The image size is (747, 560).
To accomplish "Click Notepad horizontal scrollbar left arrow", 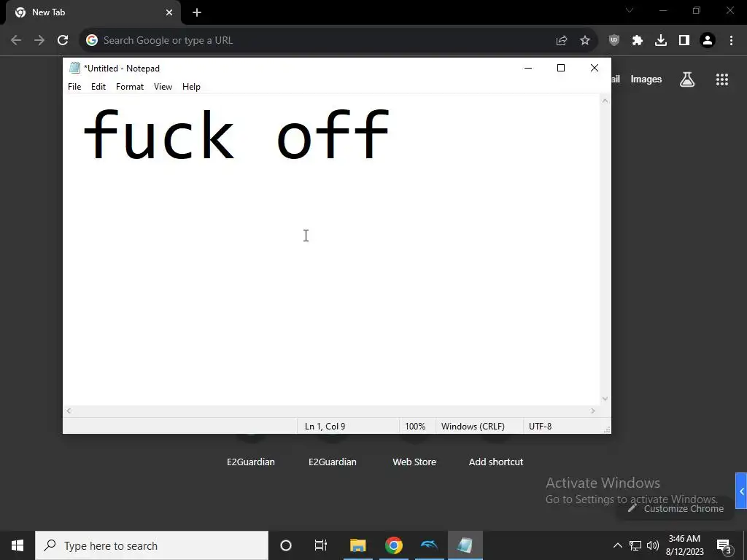I will coord(69,411).
